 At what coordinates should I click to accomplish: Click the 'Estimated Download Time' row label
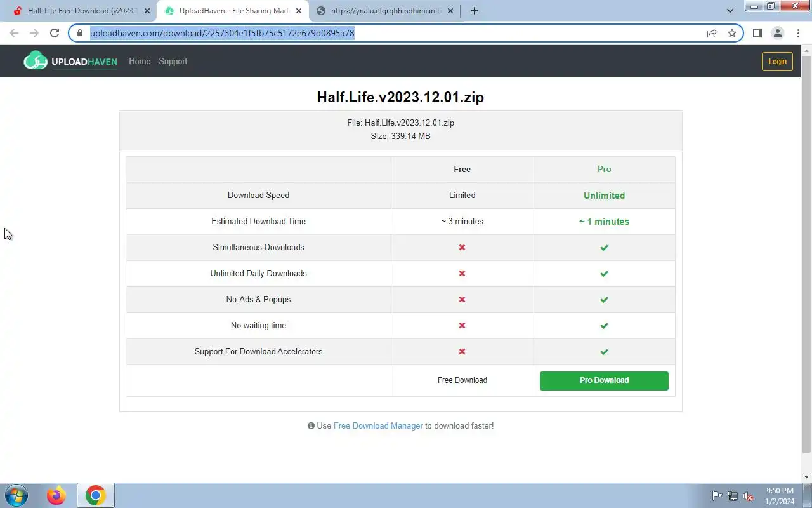tap(258, 221)
